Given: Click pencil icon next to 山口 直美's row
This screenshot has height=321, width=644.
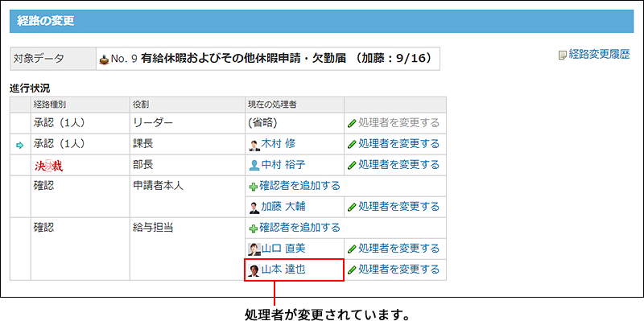Looking at the screenshot, I should 352,249.
